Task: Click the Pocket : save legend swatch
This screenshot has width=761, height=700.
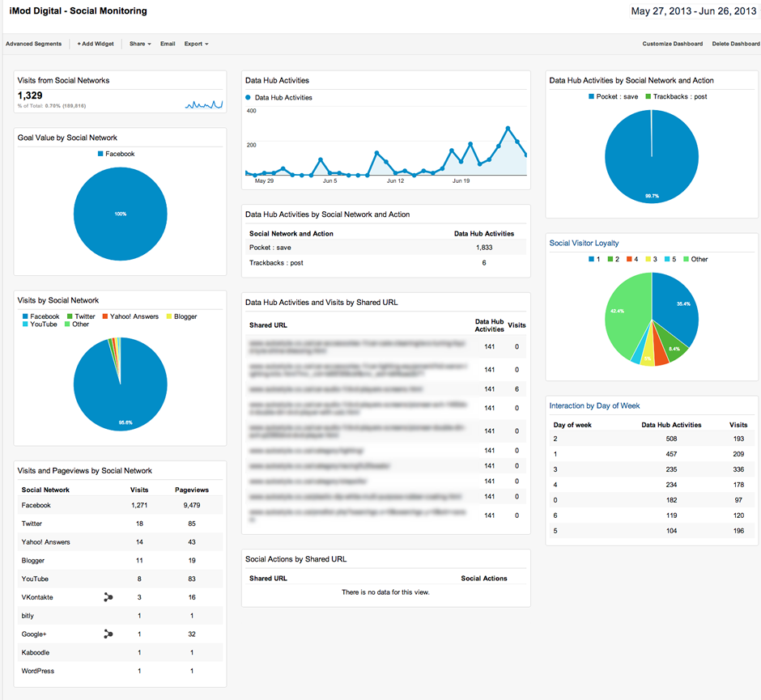Action: 591,96
